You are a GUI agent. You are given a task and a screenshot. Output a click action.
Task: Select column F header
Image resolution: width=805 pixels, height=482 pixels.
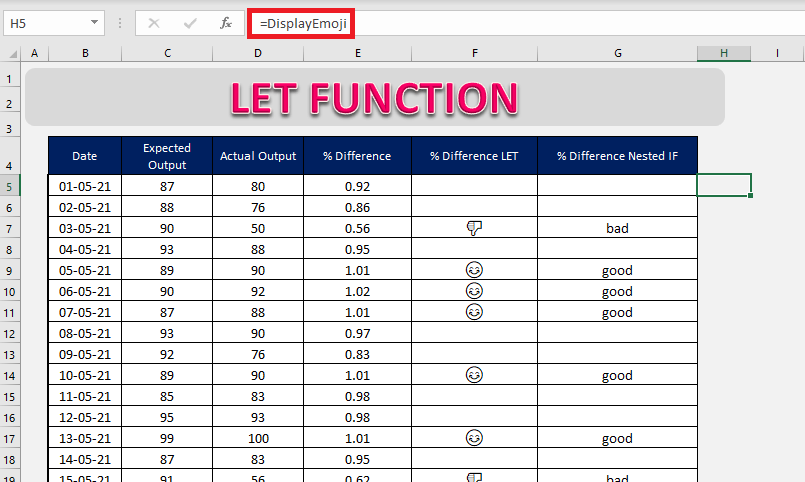coord(474,53)
